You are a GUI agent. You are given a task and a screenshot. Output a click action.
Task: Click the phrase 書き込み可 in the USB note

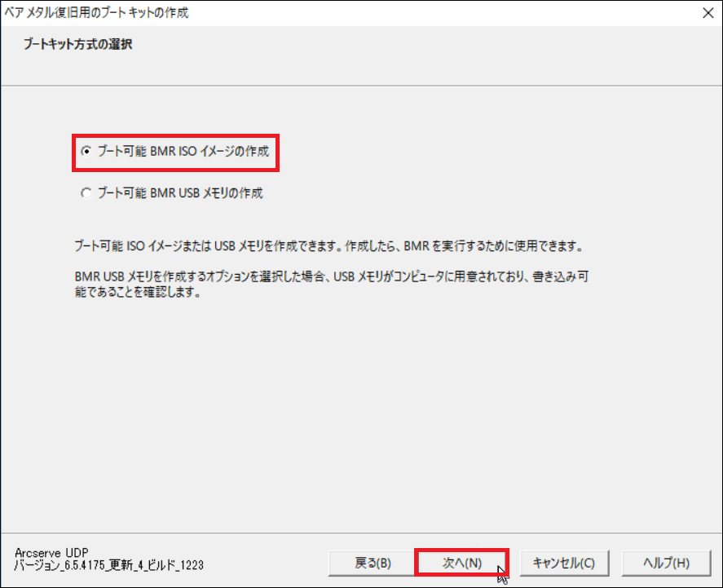[561, 276]
